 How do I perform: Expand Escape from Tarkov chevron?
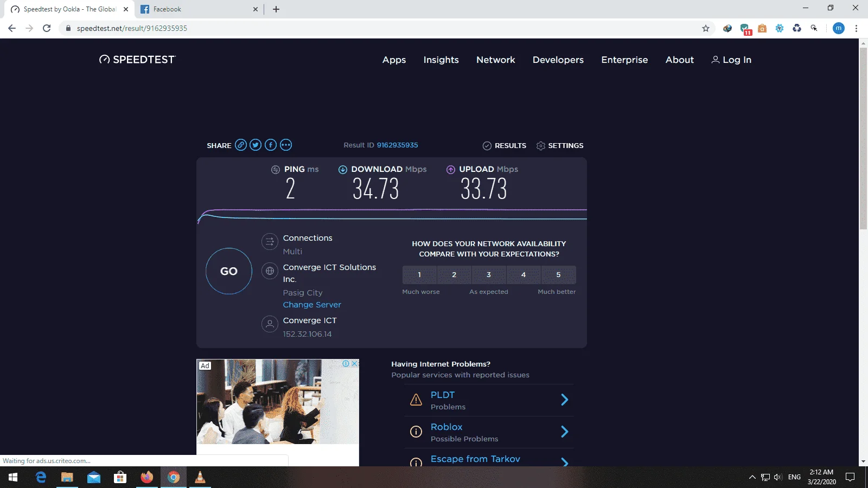pos(564,463)
